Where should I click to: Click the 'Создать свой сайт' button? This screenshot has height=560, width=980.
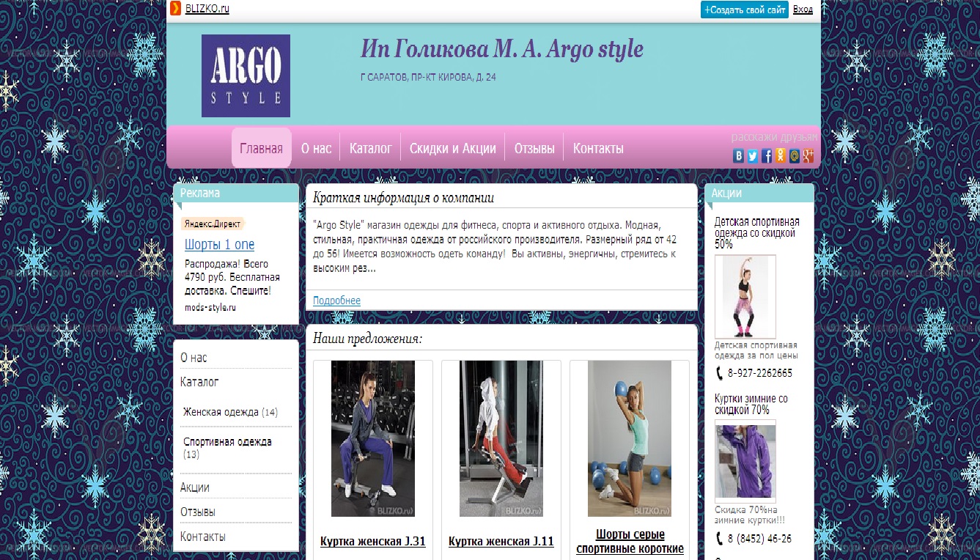point(745,10)
